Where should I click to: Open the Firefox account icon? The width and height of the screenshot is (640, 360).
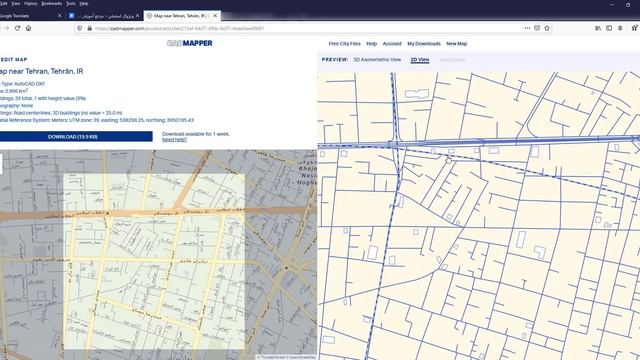(x=620, y=28)
